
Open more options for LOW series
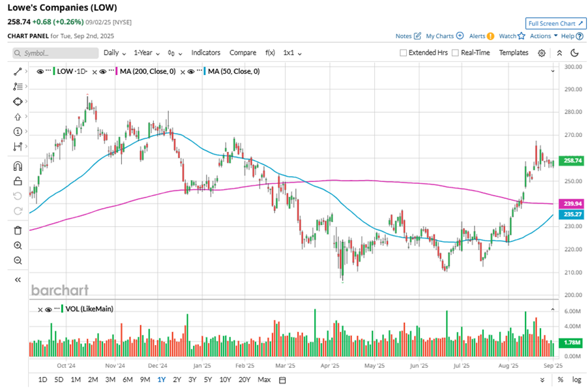[48, 70]
